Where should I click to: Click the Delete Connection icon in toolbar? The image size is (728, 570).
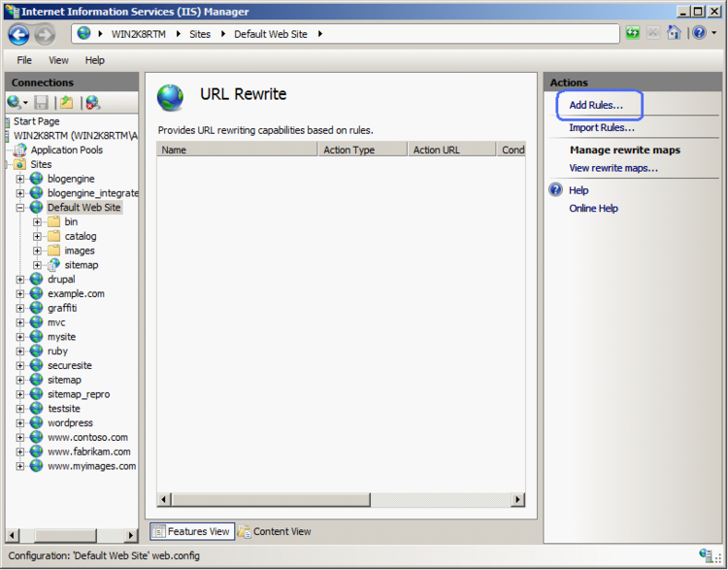93,102
